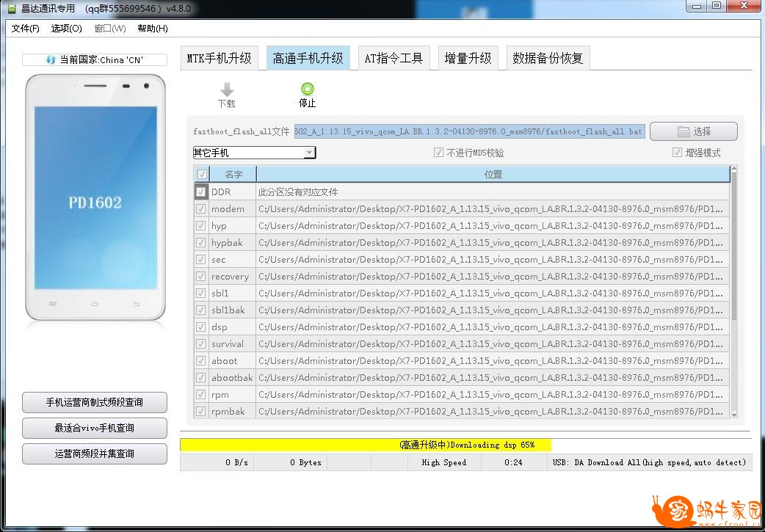This screenshot has height=532, width=765.
Task: Toggle the dsp partition checkbox
Action: (x=200, y=327)
